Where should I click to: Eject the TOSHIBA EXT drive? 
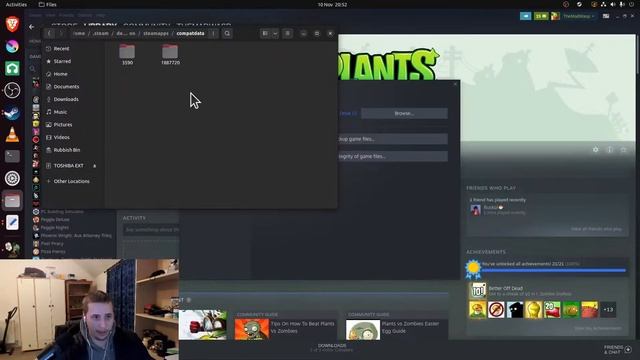pyautogui.click(x=95, y=166)
